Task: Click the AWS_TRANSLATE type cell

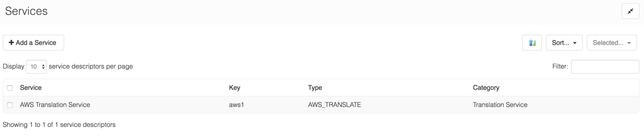Action: click(334, 105)
